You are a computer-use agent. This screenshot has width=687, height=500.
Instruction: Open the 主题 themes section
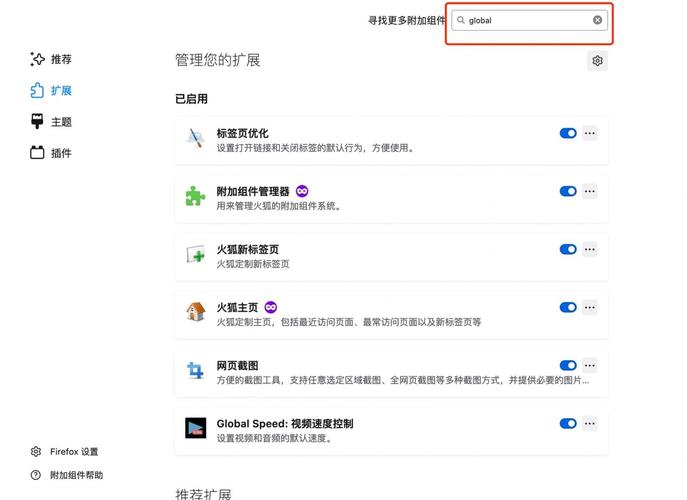pos(50,122)
